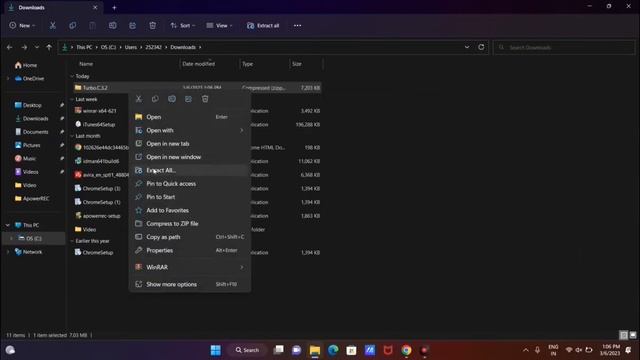Open Properties from context menu

189,250
